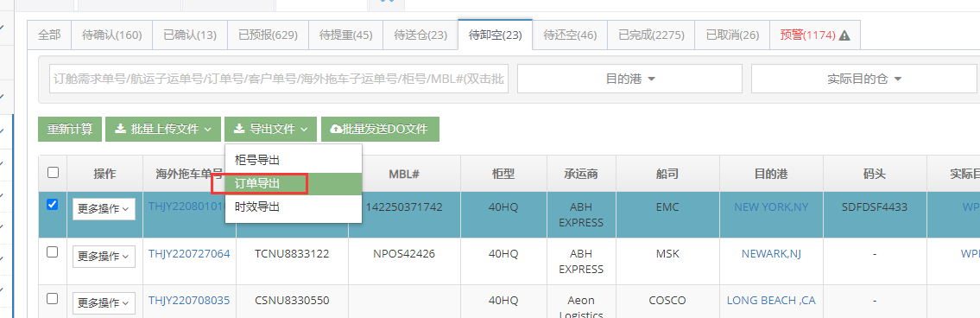Click the 重新计算 button
The width and height of the screenshot is (980, 318).
tap(70, 129)
